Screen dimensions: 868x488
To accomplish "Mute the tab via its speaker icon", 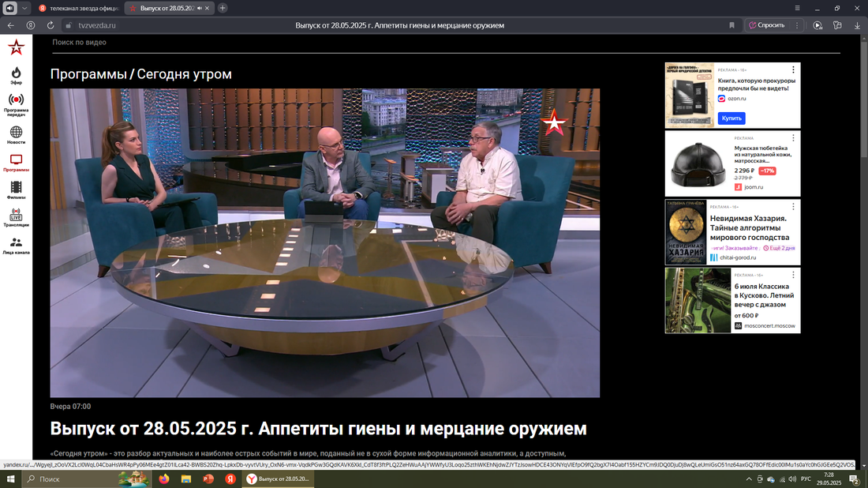I will [x=200, y=9].
